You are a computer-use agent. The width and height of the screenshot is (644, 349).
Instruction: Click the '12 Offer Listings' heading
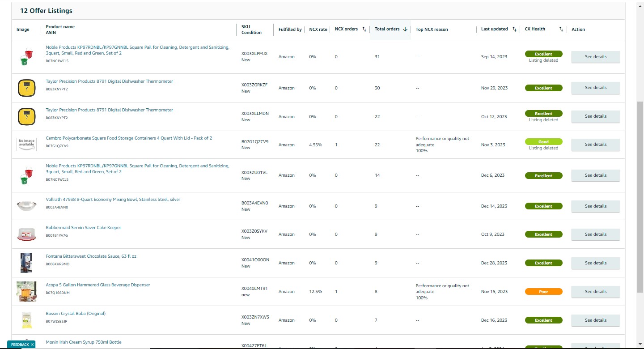46,11
